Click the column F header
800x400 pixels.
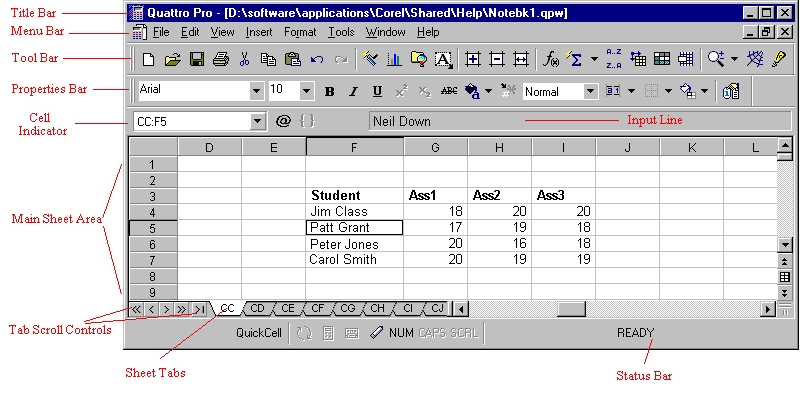pyautogui.click(x=355, y=147)
